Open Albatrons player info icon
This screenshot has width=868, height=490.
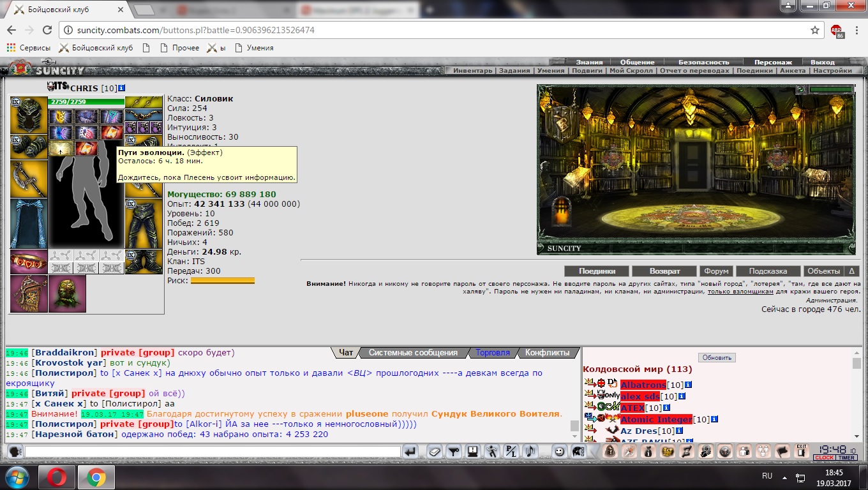(689, 385)
